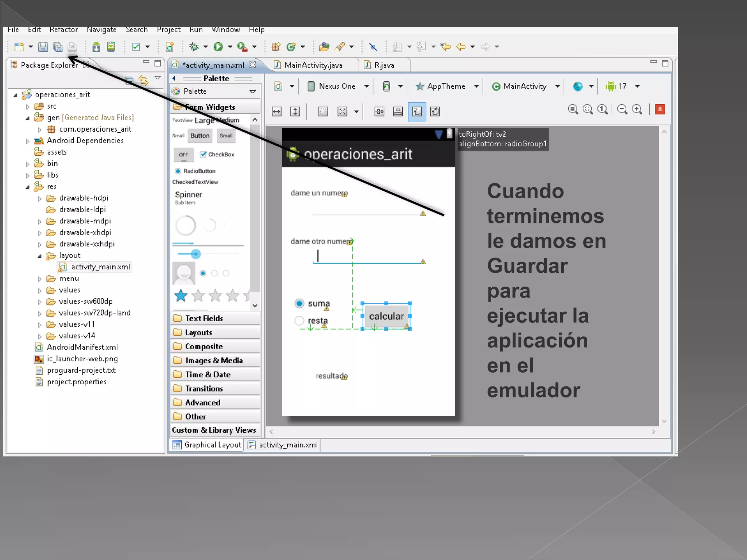The height and width of the screenshot is (560, 747).
Task: Expand the src folder tree node
Action: pos(28,106)
